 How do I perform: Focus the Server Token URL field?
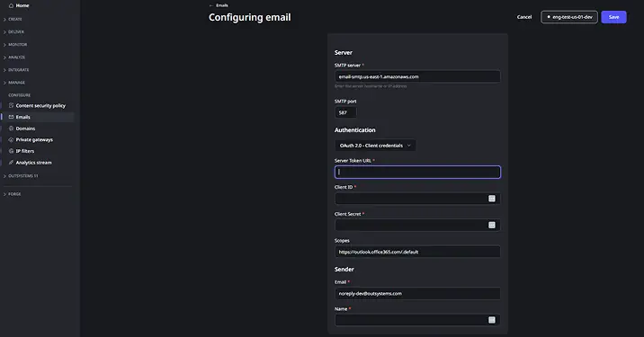coord(417,172)
